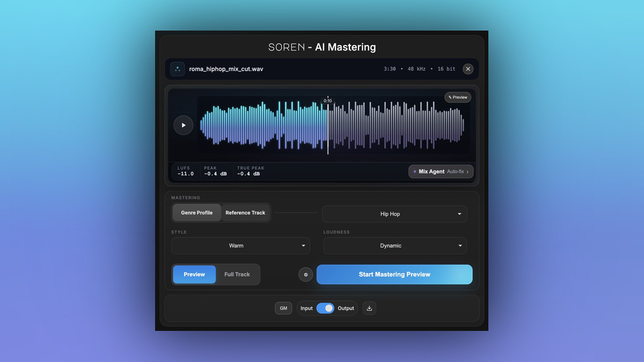Select the Genre Profile tab

tap(196, 213)
